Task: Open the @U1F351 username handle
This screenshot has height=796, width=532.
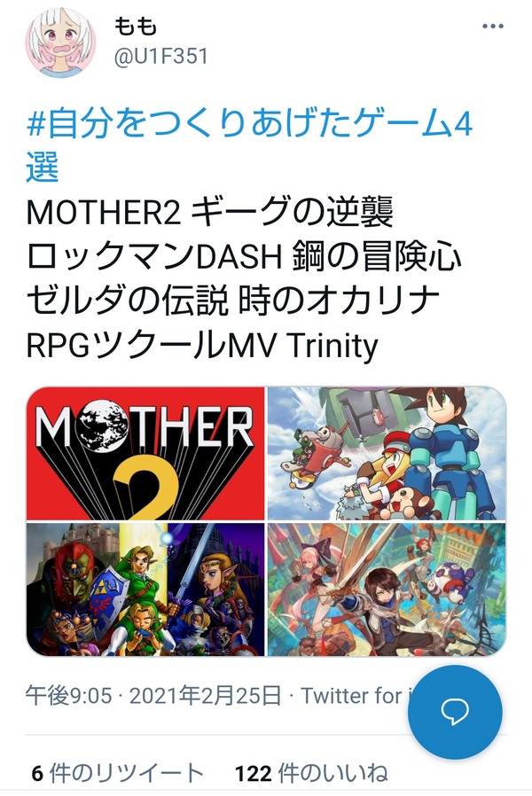Action: click(x=160, y=57)
